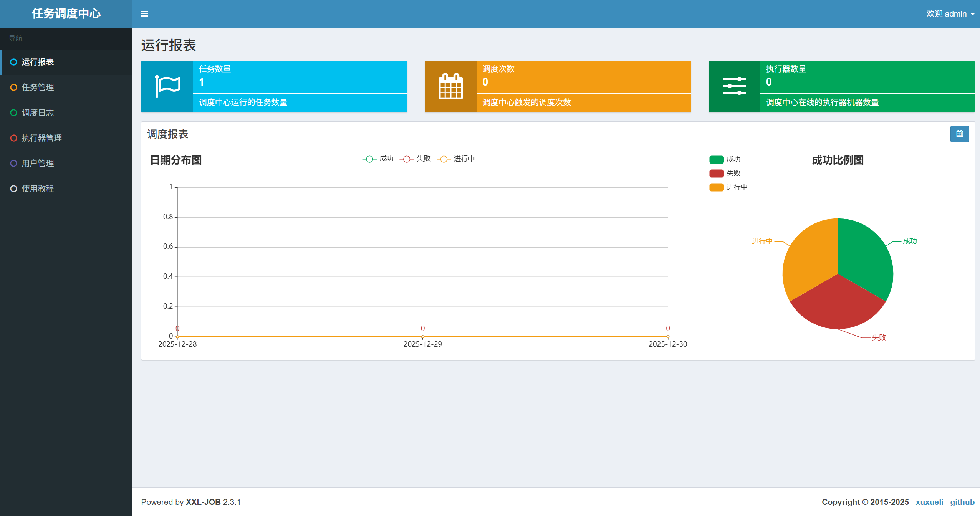Click the sliders icon on the 执行器数量 card
This screenshot has height=516, width=980.
[734, 86]
